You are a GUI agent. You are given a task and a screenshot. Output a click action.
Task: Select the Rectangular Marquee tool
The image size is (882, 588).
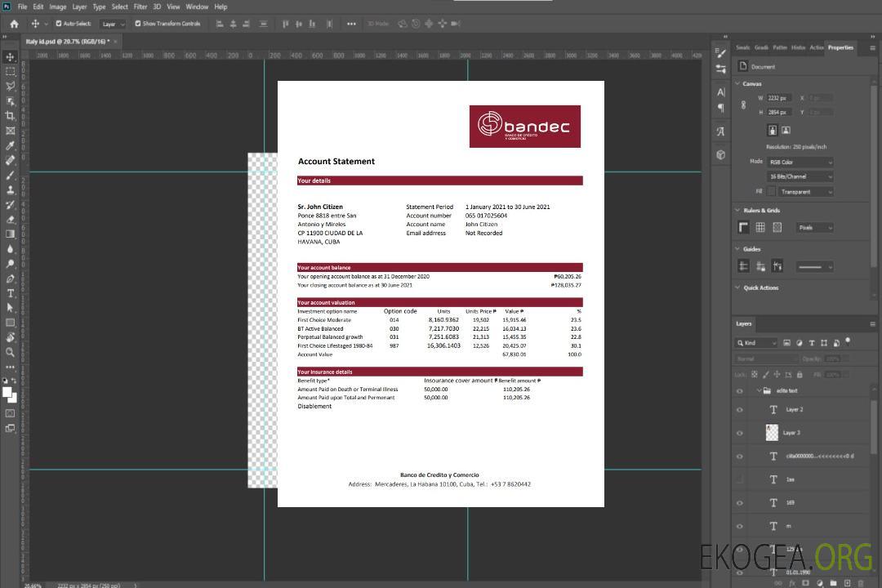[10, 72]
